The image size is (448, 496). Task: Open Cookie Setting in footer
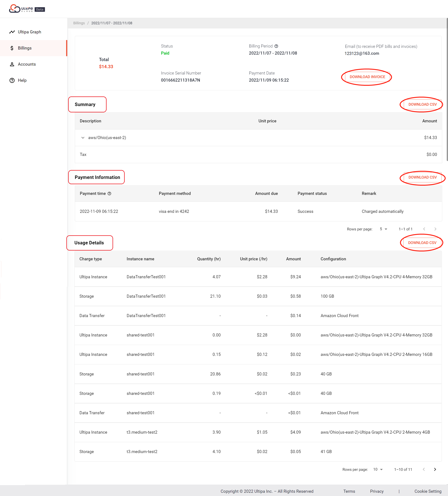coord(428,491)
